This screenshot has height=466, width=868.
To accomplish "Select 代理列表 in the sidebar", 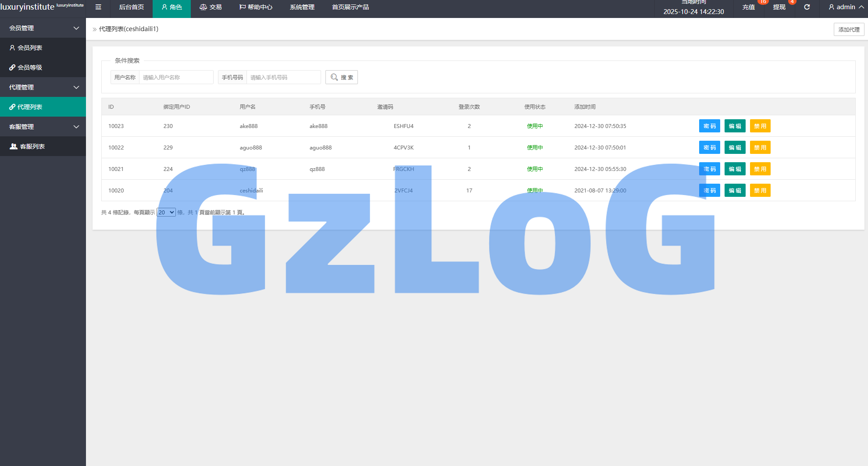I will (x=30, y=107).
